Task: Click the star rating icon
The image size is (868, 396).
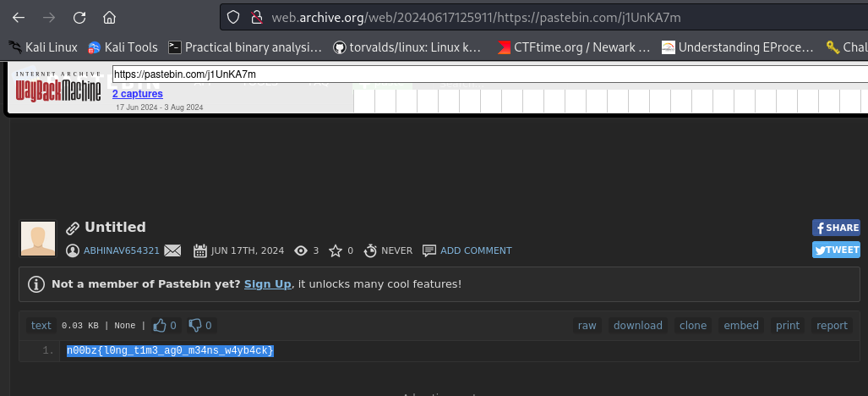Action: 336,250
